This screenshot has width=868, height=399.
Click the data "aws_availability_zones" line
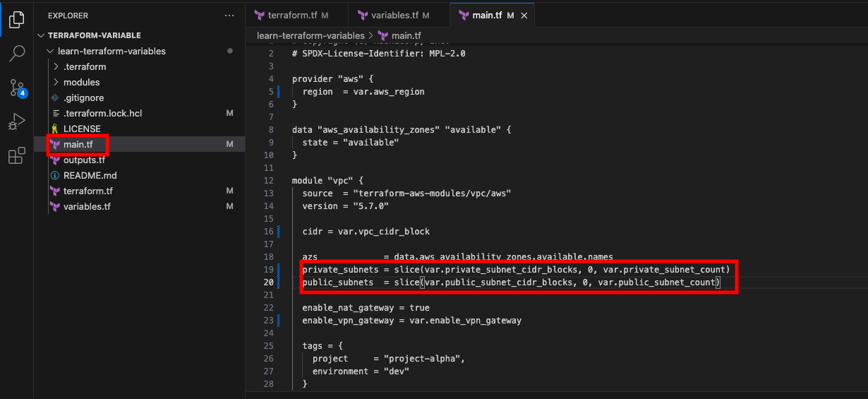402,130
